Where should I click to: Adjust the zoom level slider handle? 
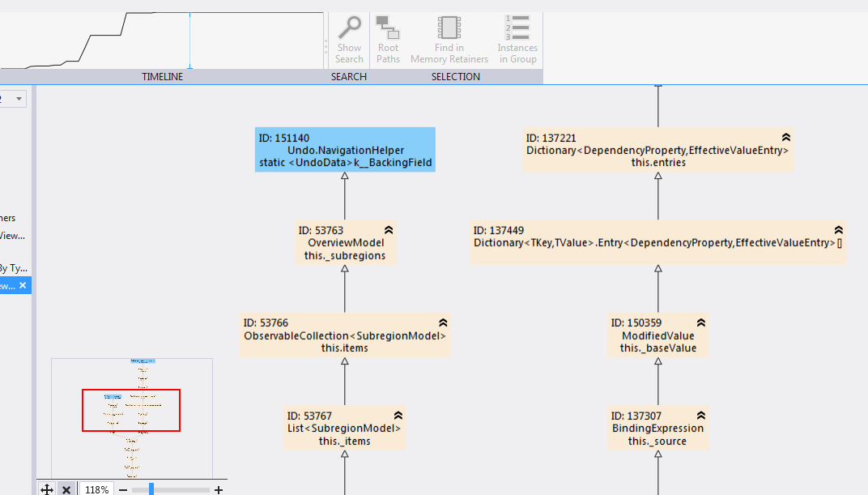pyautogui.click(x=151, y=489)
